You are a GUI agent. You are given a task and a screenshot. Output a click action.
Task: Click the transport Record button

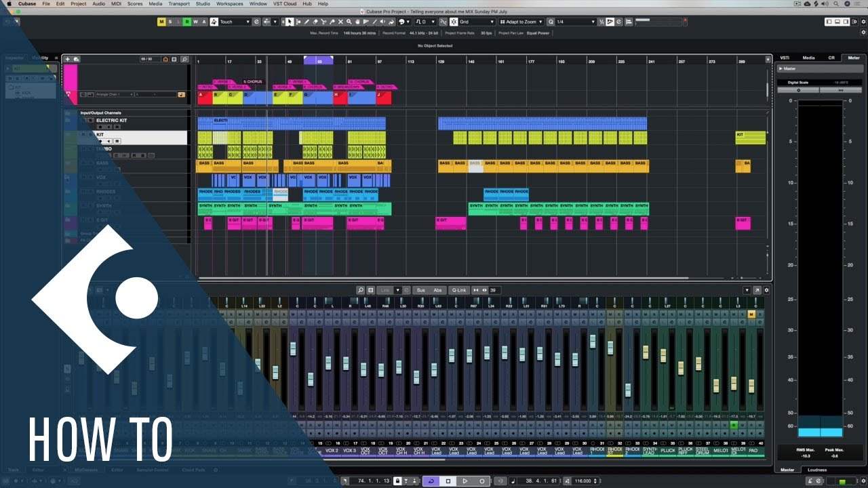click(x=482, y=481)
